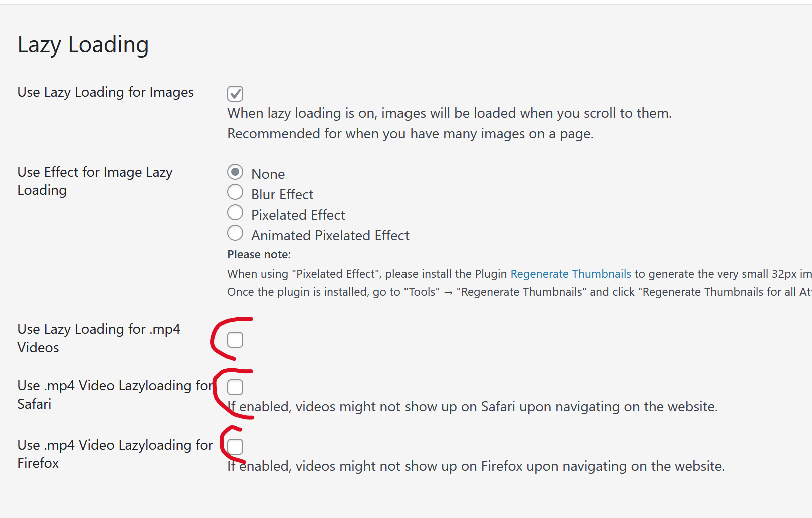Enable lazy loading checkbox for .mp4 videos
Image resolution: width=812 pixels, height=518 pixels.
pos(235,340)
